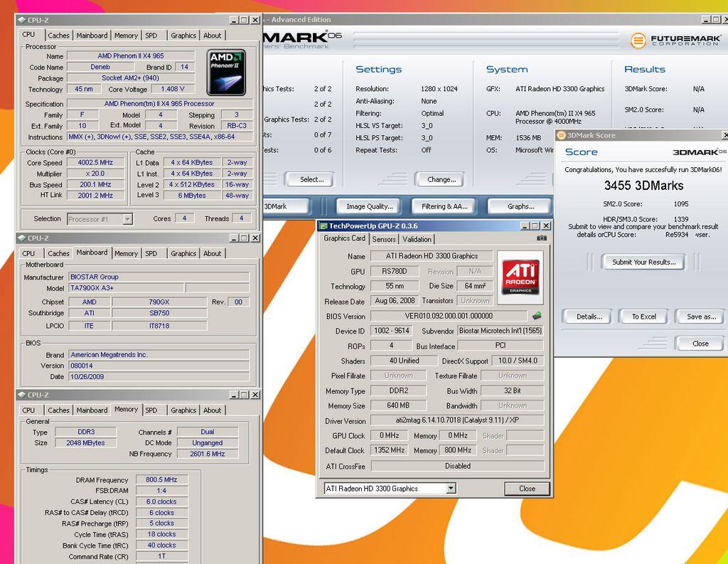Click the 3455 3DMarks score text
Image resolution: width=728 pixels, height=564 pixels.
(x=643, y=186)
